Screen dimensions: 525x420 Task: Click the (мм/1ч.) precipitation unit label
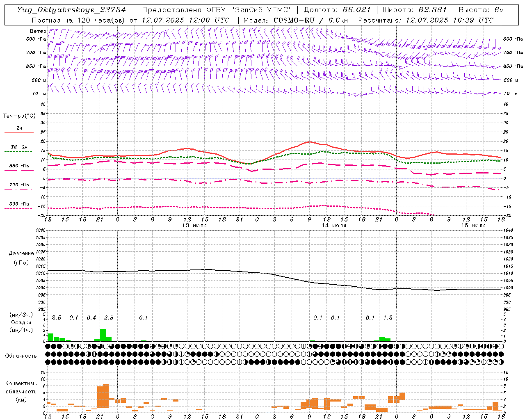click(x=21, y=330)
